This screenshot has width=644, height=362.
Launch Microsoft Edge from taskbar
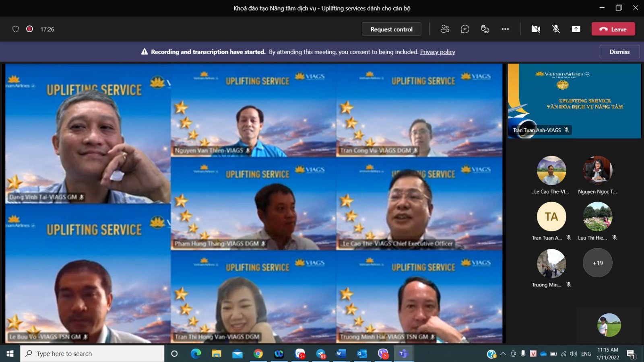point(196,354)
